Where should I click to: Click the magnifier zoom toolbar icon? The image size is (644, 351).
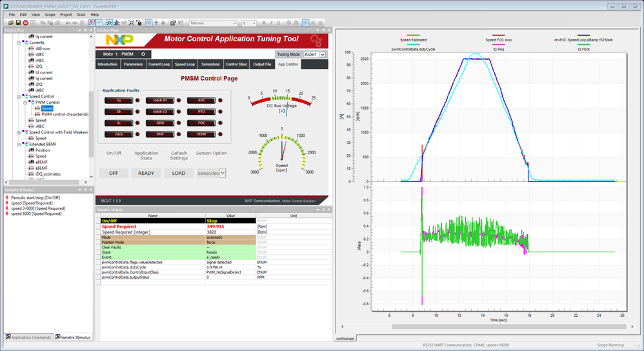pos(109,23)
